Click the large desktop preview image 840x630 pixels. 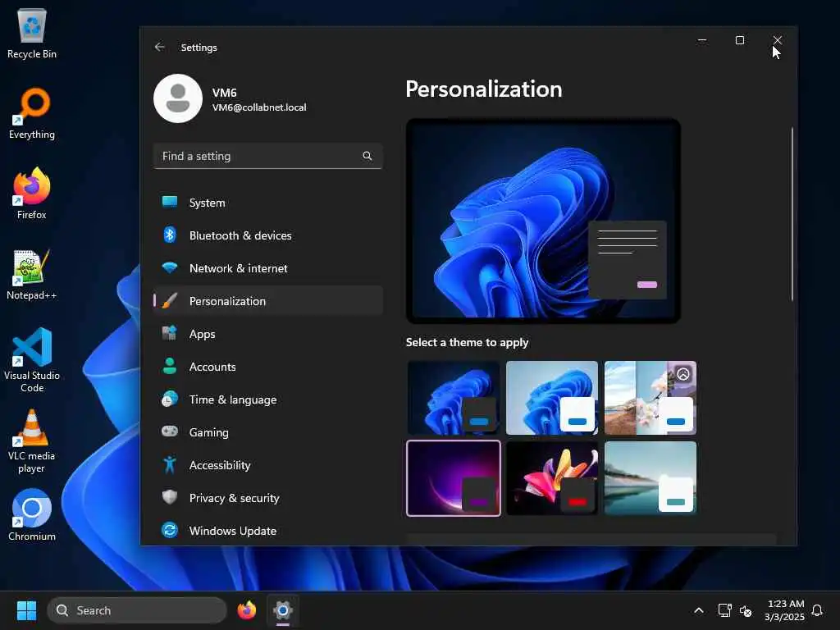click(x=543, y=221)
